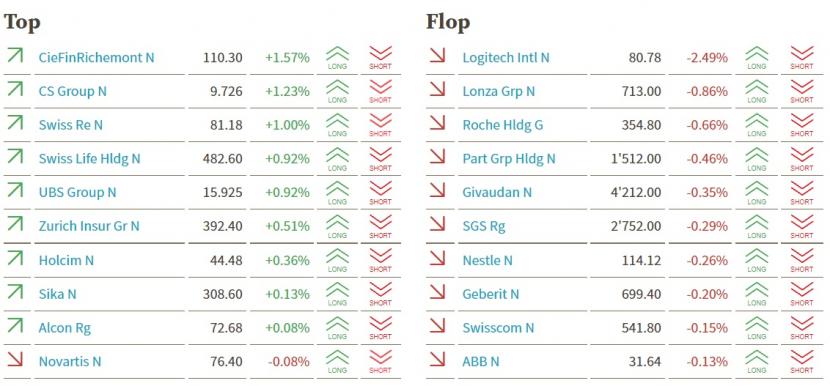This screenshot has height=386, width=830.
Task: Click SHORT icon for CS Group N
Action: [x=380, y=91]
